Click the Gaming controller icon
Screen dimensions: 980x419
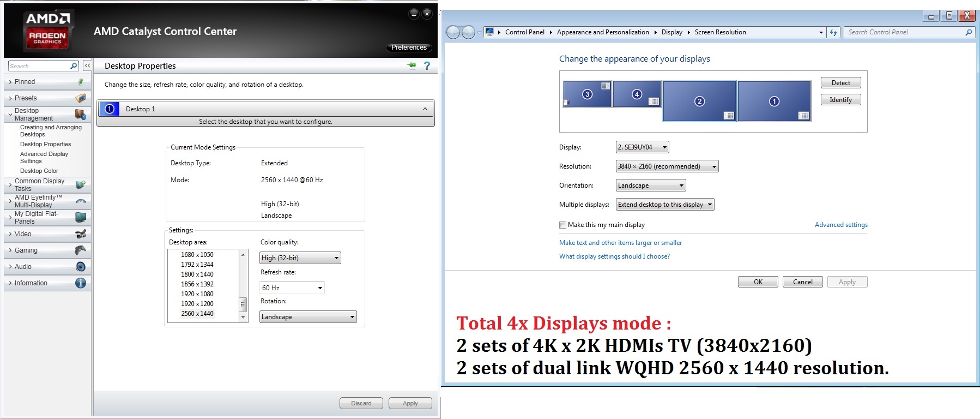click(81, 250)
